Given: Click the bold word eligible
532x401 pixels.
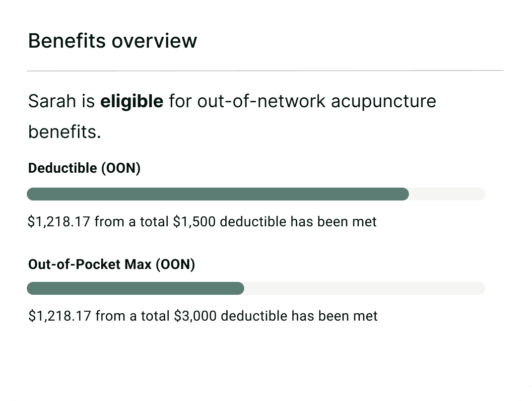Looking at the screenshot, I should pyautogui.click(x=132, y=101).
